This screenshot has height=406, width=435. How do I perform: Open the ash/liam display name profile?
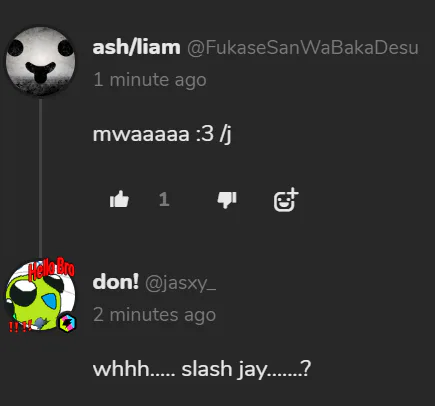click(137, 47)
